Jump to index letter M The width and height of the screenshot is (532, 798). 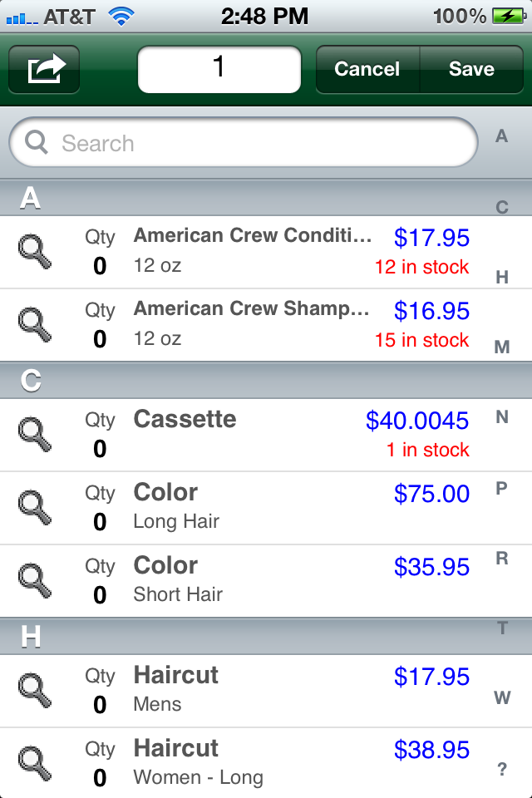click(502, 347)
